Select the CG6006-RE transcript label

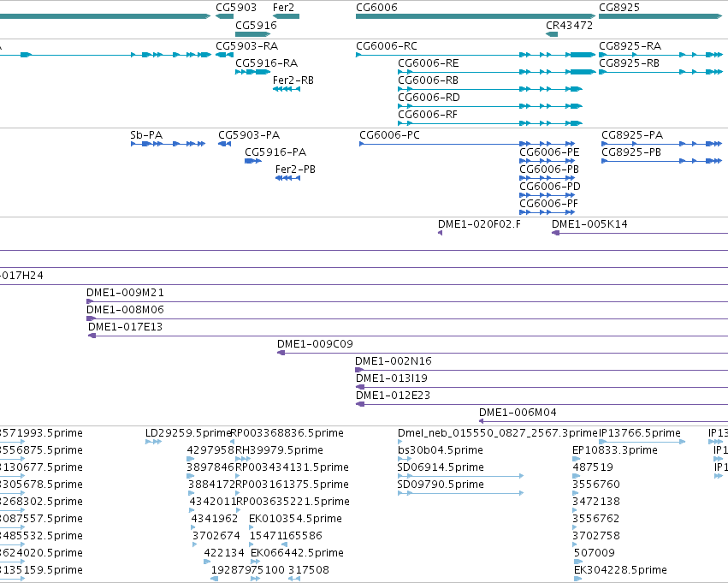428,63
